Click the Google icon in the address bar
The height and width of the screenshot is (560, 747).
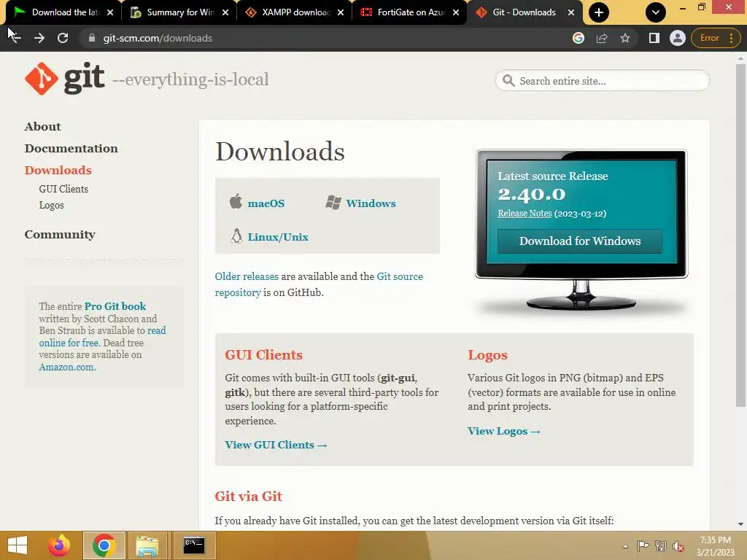click(578, 38)
